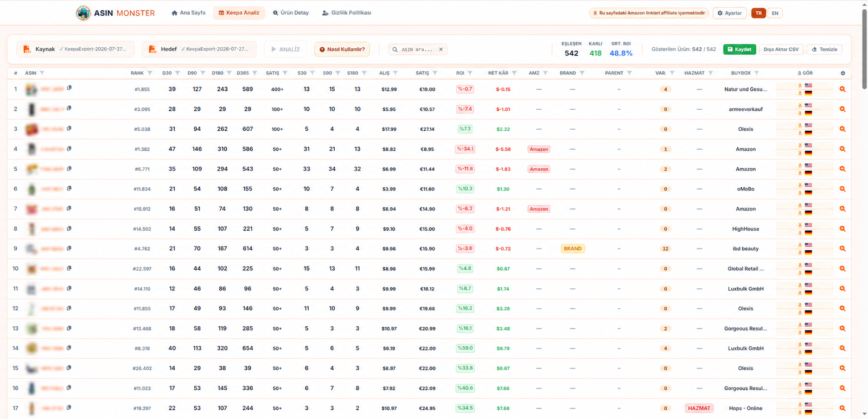
Task: Filter by the HAZMAT column funnel icon
Action: (710, 73)
